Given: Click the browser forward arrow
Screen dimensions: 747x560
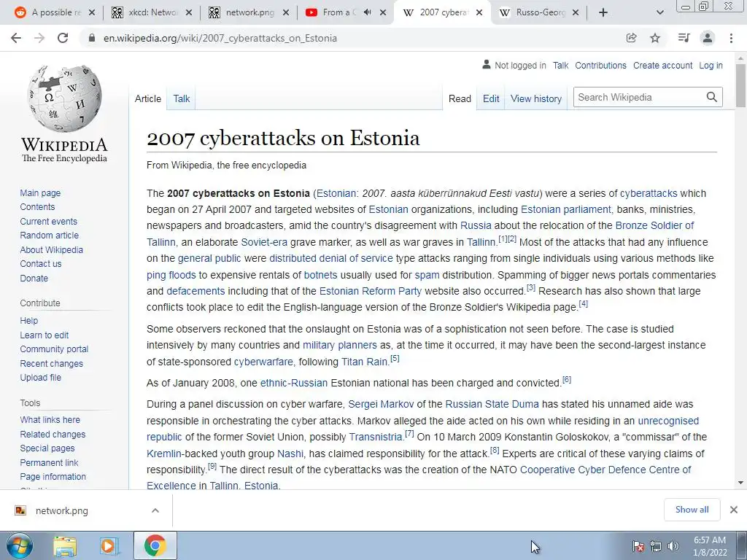Looking at the screenshot, I should coord(39,38).
